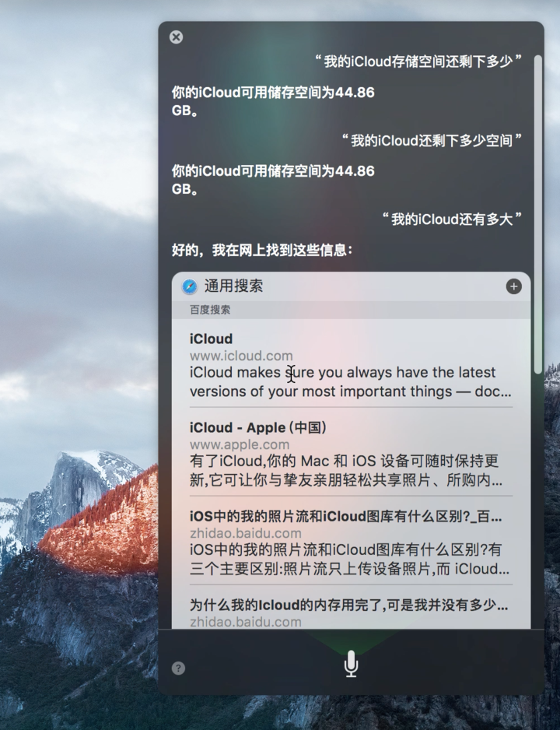Viewport: 560px width, 730px height.
Task: Open 为什么我的Icloud的内存用完了 result
Action: (x=351, y=612)
